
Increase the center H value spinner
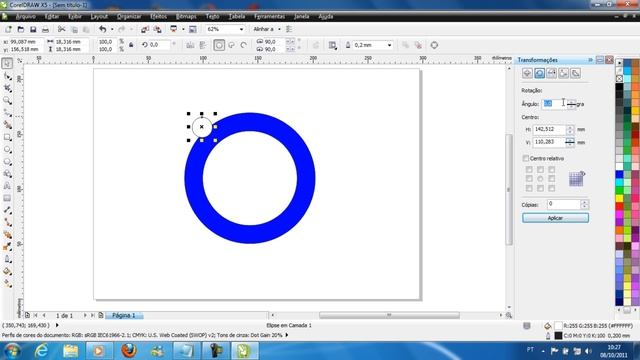570,127
